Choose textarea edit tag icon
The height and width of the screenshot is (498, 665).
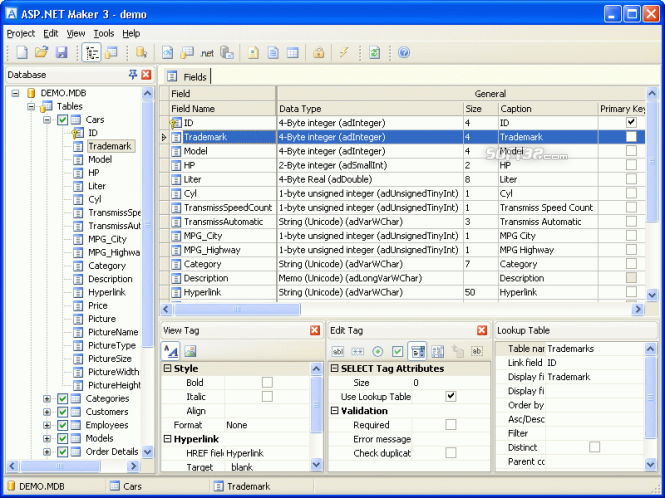pyautogui.click(x=437, y=351)
